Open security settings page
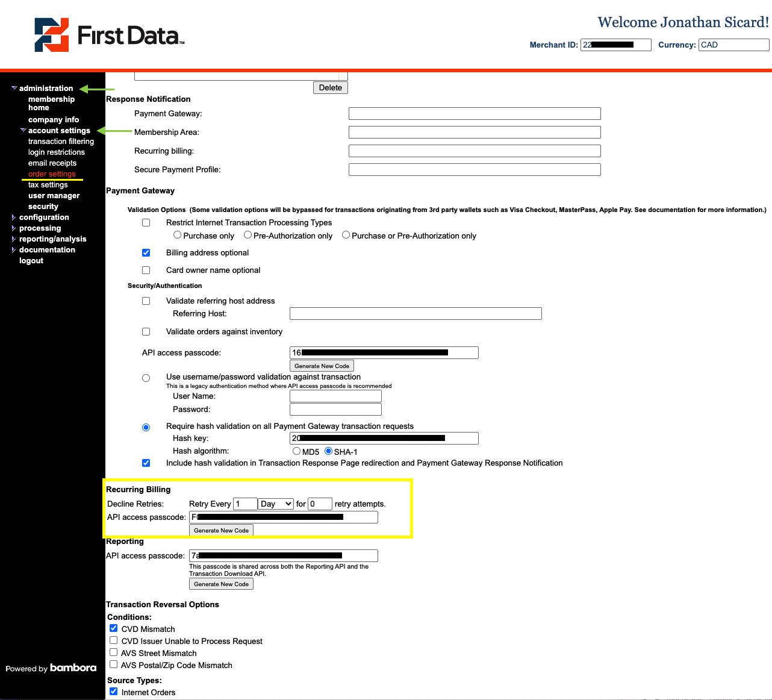The height and width of the screenshot is (700, 772). [x=43, y=207]
